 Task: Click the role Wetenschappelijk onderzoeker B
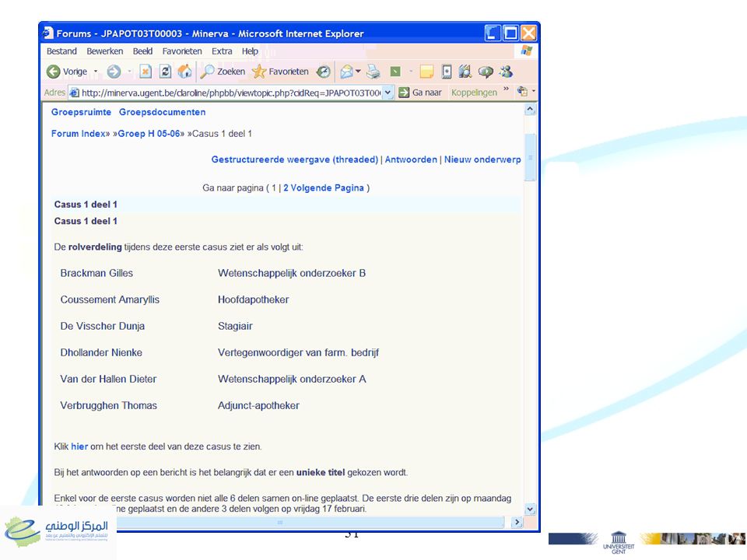(292, 273)
